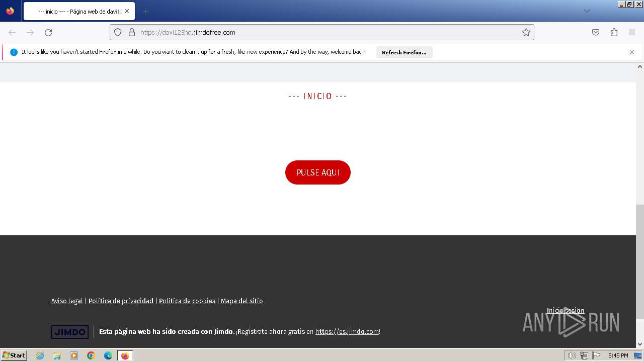Screen dimensions: 644x362
Task: Dismiss the Firefox notification bar
Action: (632, 52)
